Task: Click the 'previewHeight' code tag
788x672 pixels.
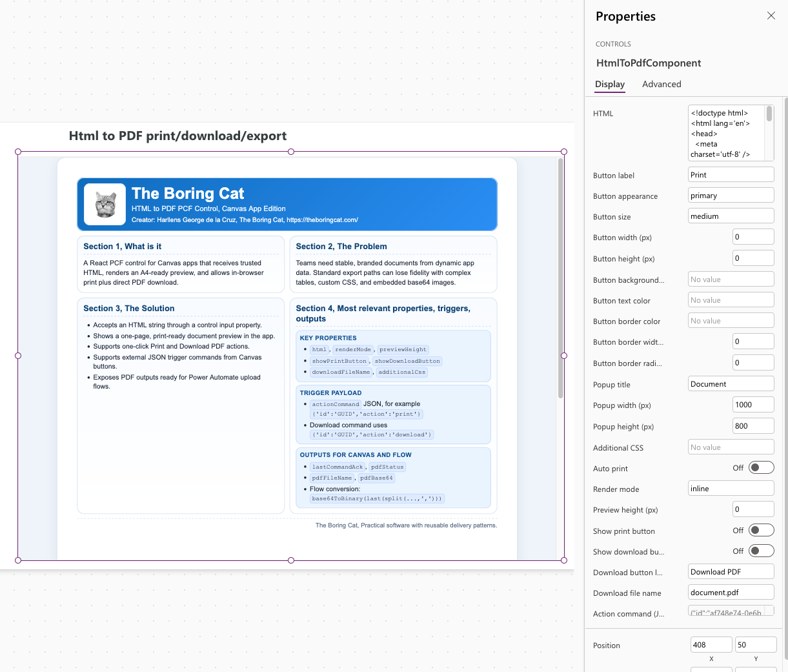Action: (403, 350)
